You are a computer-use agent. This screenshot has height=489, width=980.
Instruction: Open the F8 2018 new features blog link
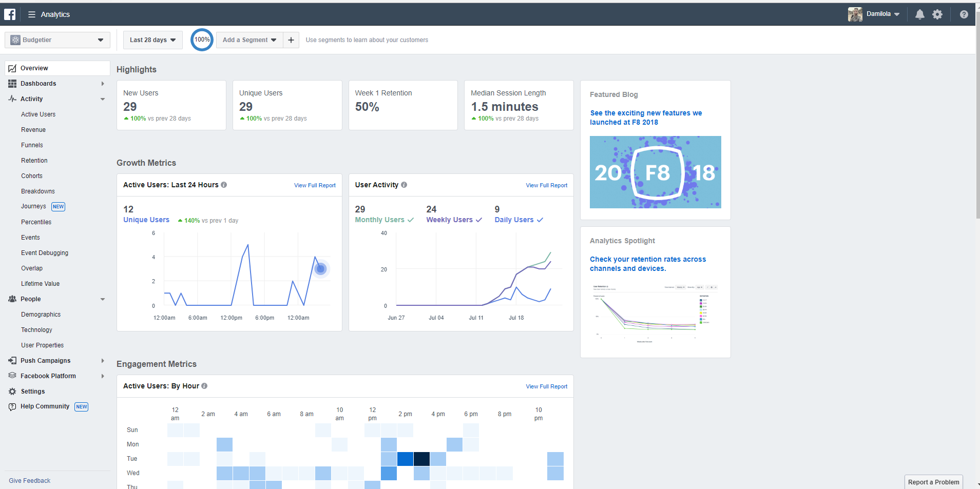pos(646,118)
